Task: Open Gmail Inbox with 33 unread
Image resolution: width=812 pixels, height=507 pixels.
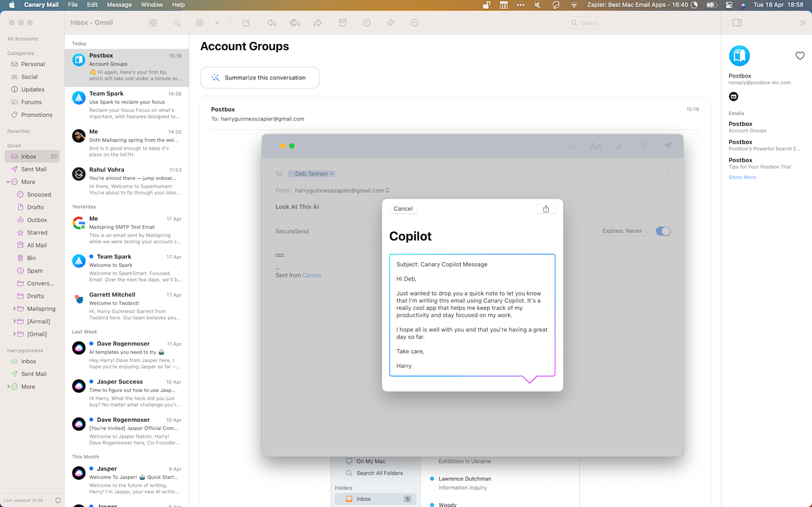Action: click(32, 157)
